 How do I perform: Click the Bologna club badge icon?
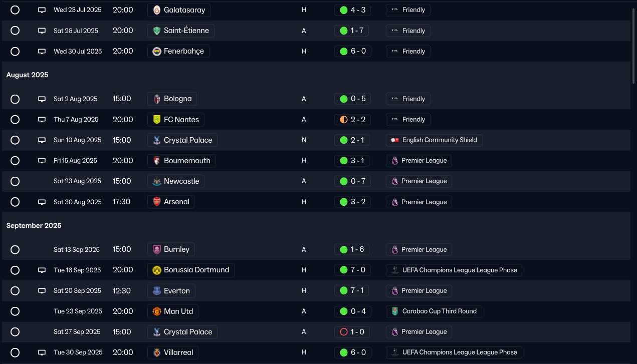coord(157,99)
